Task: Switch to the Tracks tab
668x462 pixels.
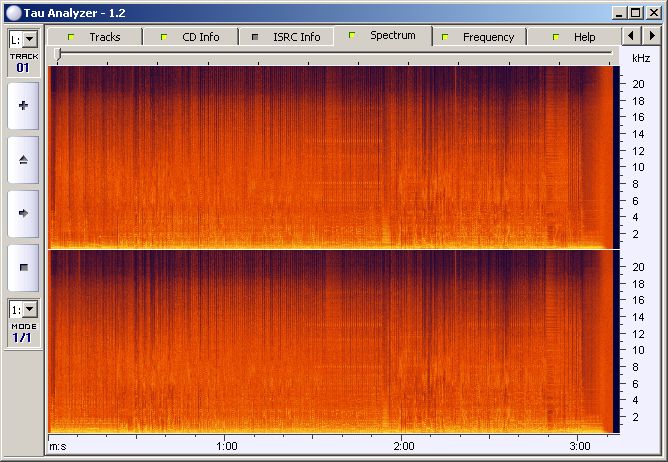Action: (x=95, y=37)
